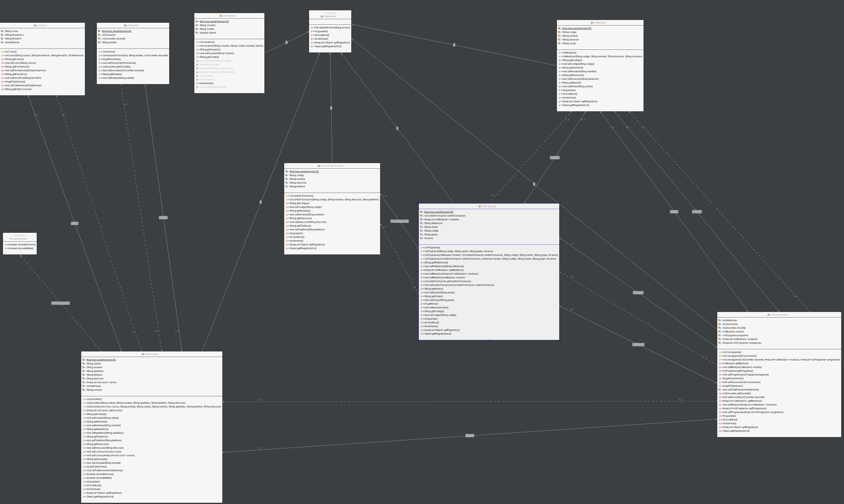This screenshot has height=504, width=844.
Task: Click field icon beside 'boolean admin' in clsUsuarios
Action: click(197, 33)
